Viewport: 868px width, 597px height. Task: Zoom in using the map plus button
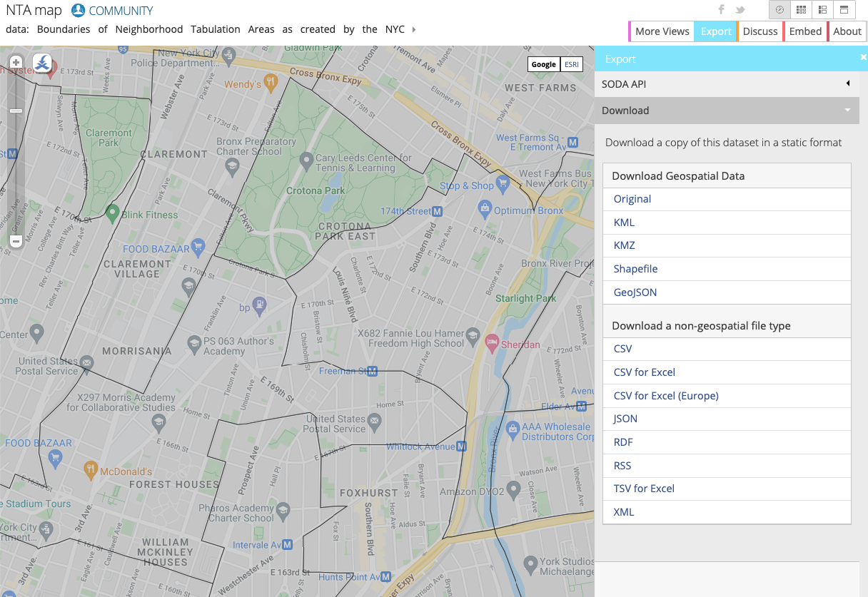pyautogui.click(x=15, y=62)
